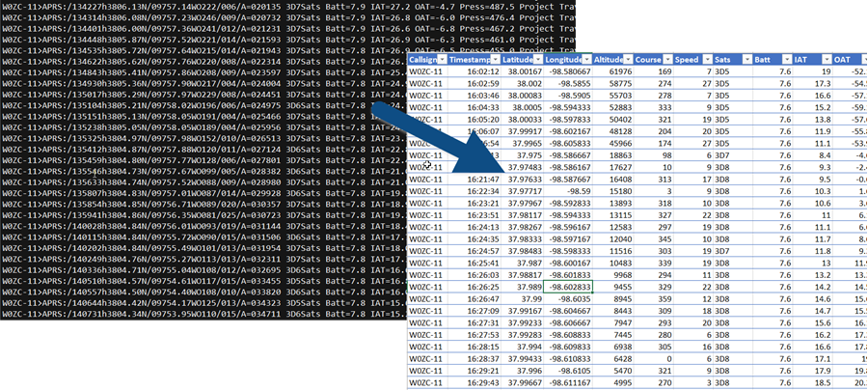Screen dimensions: 868x390
Task: Click the Altitude header cell
Action: pyautogui.click(x=612, y=59)
